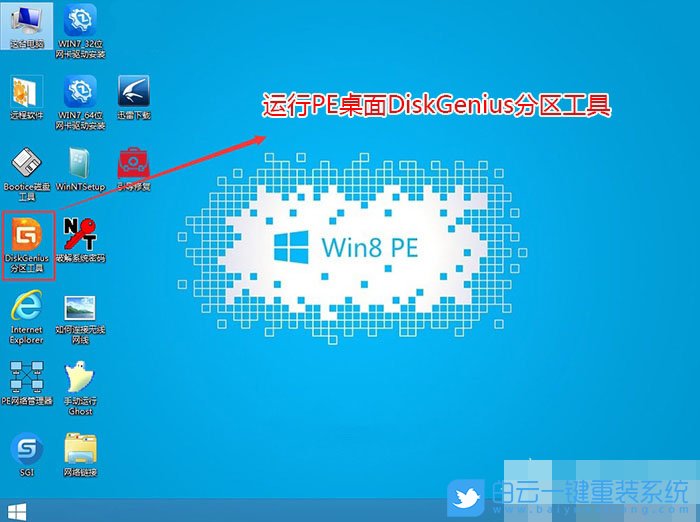Launch WIN7_32位网卡驱动安装 shortcut

(x=79, y=23)
